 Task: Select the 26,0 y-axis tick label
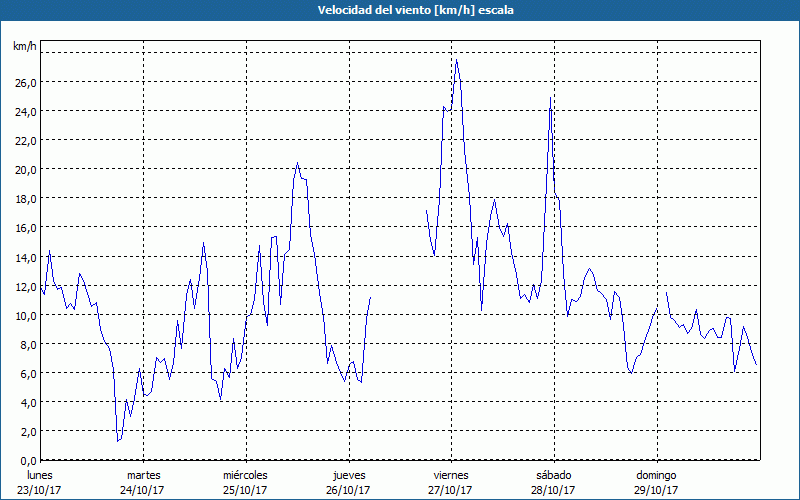(25, 82)
